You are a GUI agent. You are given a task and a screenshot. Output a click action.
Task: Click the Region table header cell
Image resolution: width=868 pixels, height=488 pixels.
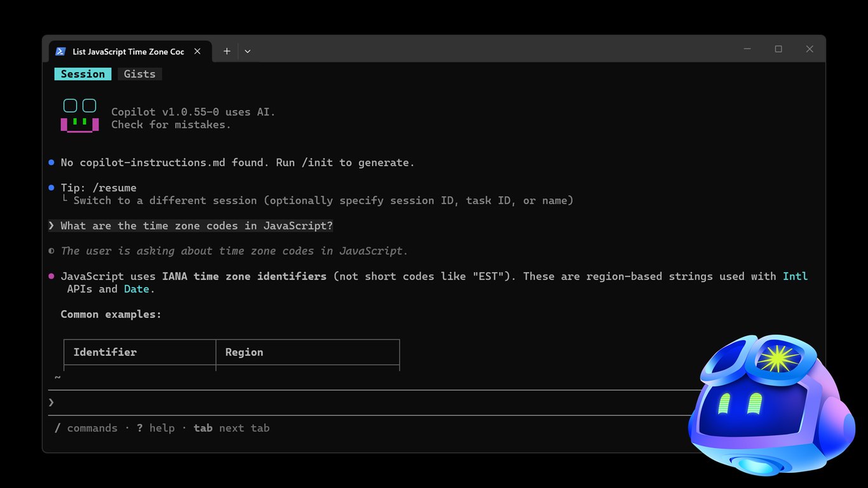pos(308,352)
